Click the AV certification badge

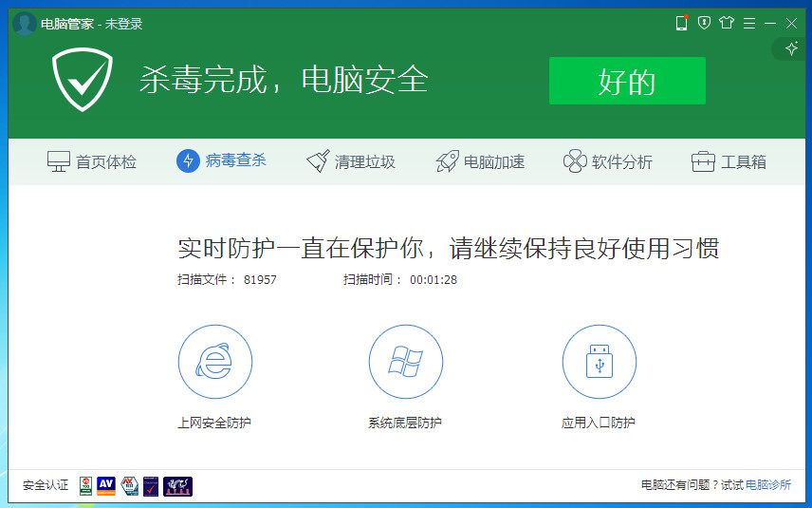click(106, 486)
